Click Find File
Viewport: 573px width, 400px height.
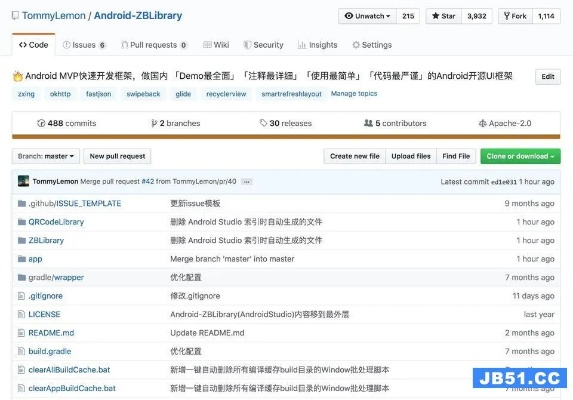pos(456,156)
